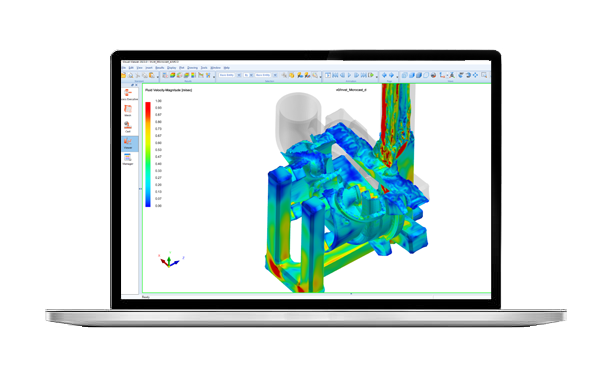The image size is (612, 374).
Task: Expand the Animation toolbar overflow arrow
Action: pyautogui.click(x=377, y=77)
